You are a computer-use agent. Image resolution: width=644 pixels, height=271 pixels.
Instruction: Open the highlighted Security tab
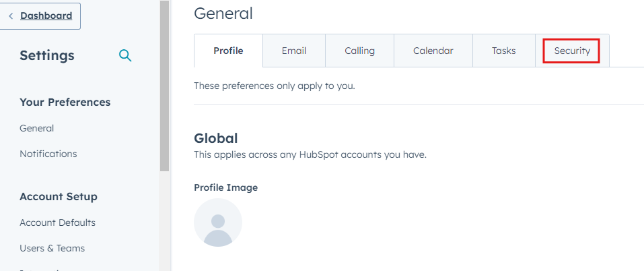coord(572,51)
